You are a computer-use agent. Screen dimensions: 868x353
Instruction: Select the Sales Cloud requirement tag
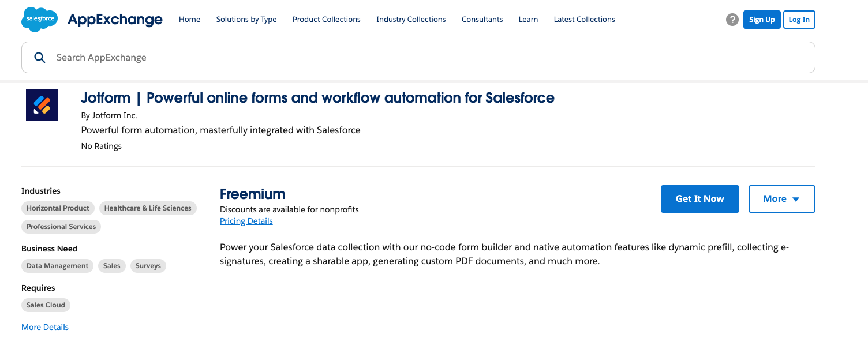tap(46, 305)
